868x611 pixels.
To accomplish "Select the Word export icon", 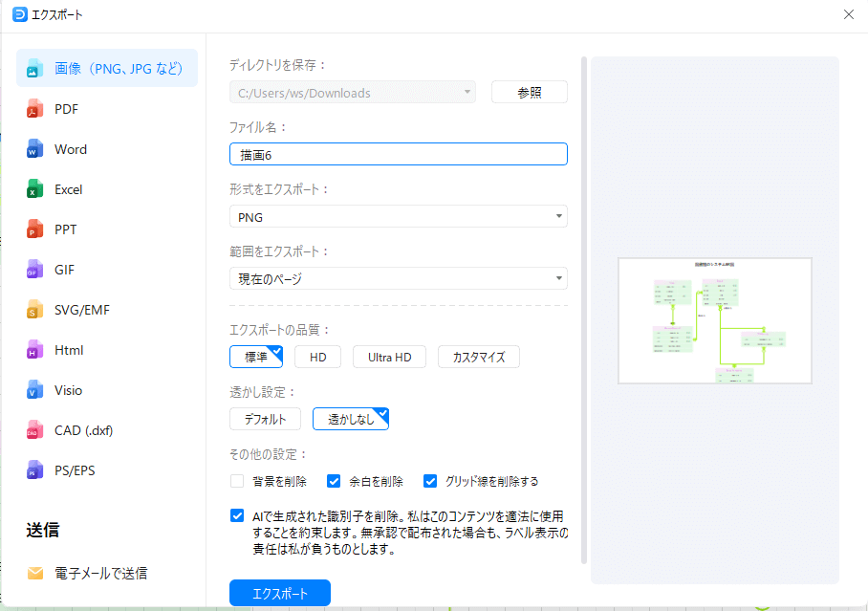I will tap(35, 149).
